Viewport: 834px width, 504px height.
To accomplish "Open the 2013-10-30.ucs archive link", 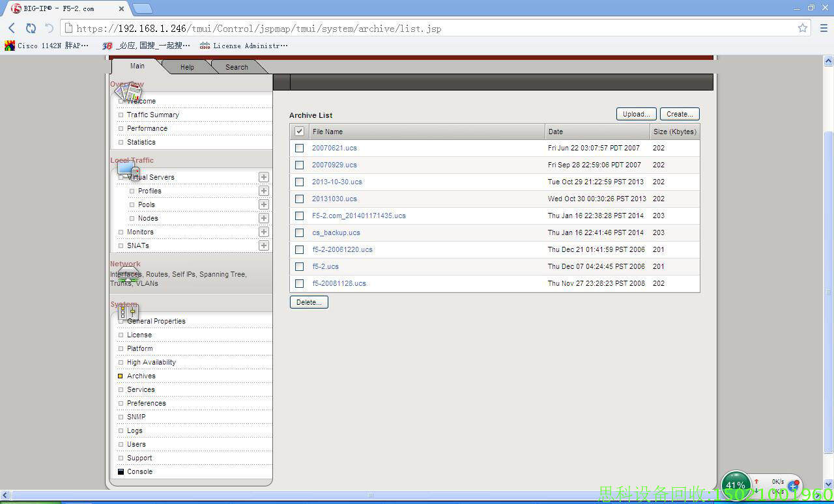I will (x=337, y=182).
